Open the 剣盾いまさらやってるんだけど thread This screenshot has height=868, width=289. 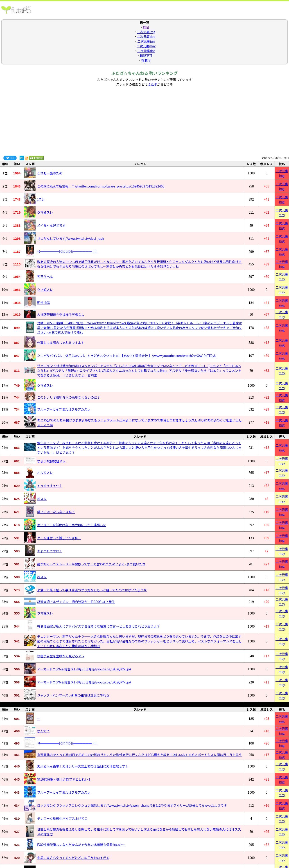(73, 858)
